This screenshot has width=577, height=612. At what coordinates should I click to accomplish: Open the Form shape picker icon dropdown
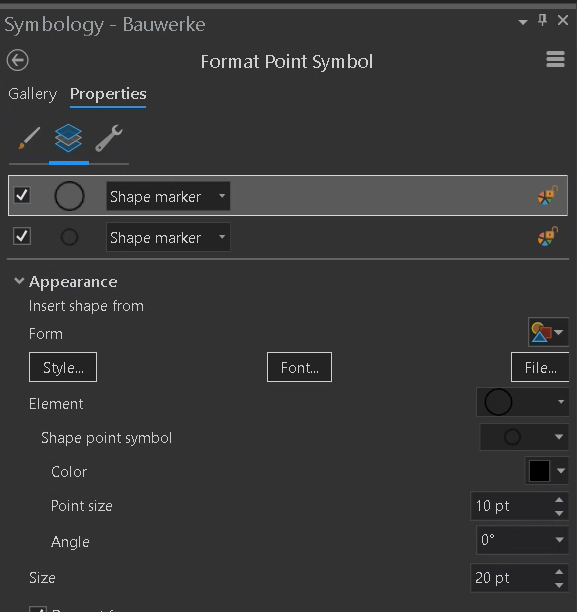tap(548, 333)
